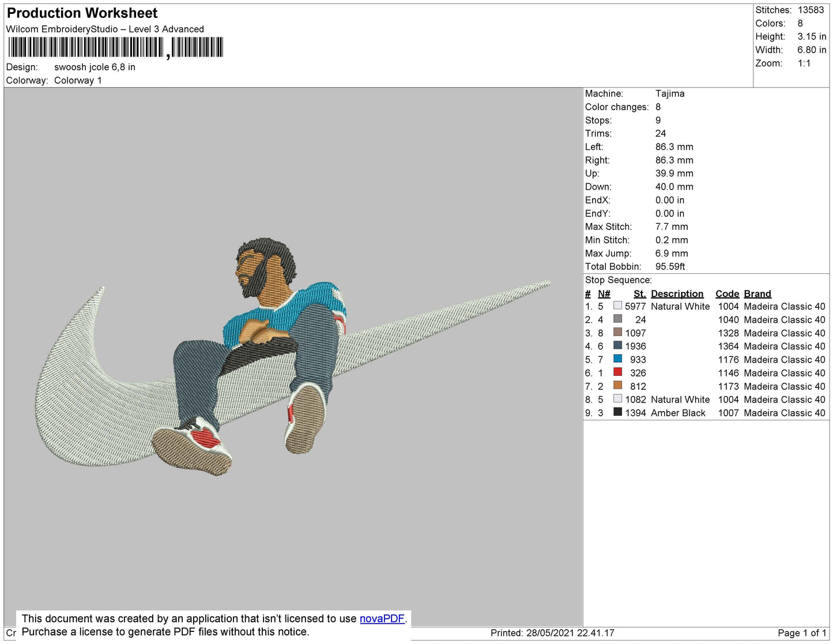Image resolution: width=833 pixels, height=644 pixels.
Task: Click the 'Stop Sequence:' heading
Action: click(x=619, y=280)
